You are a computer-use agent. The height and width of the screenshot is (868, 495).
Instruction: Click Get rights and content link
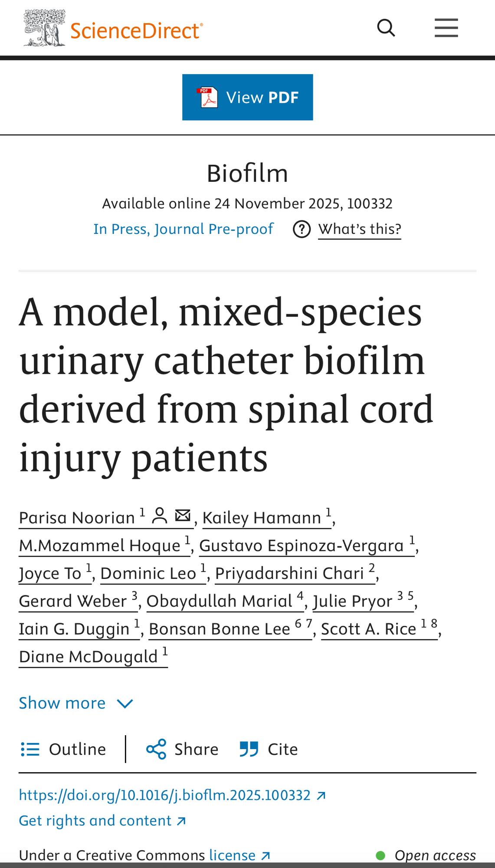tap(95, 821)
